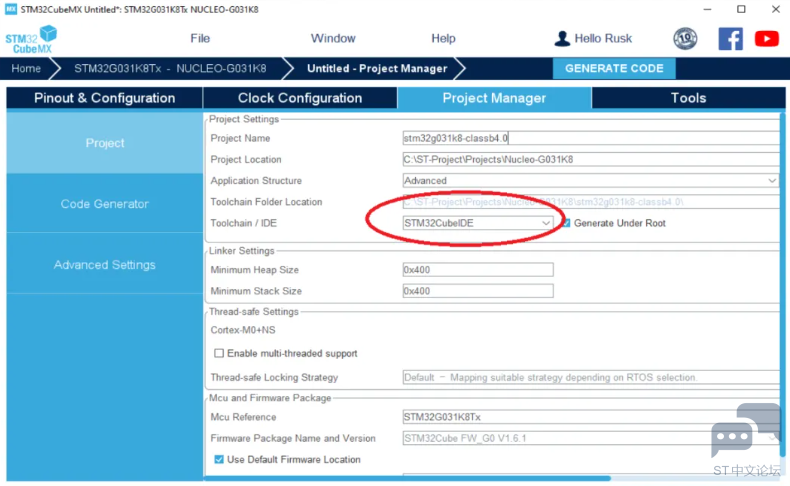This screenshot has width=790, height=486.
Task: Click the GENERATE CODE button
Action: pos(614,68)
